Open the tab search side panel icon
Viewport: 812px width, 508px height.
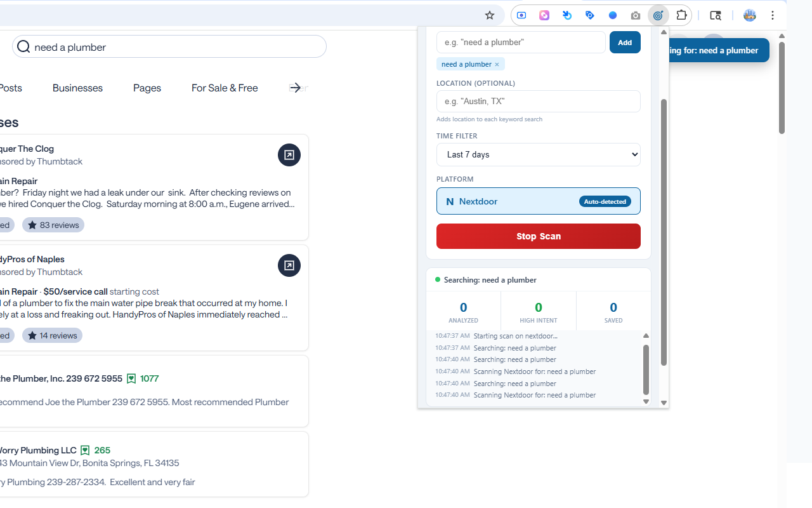pyautogui.click(x=716, y=15)
